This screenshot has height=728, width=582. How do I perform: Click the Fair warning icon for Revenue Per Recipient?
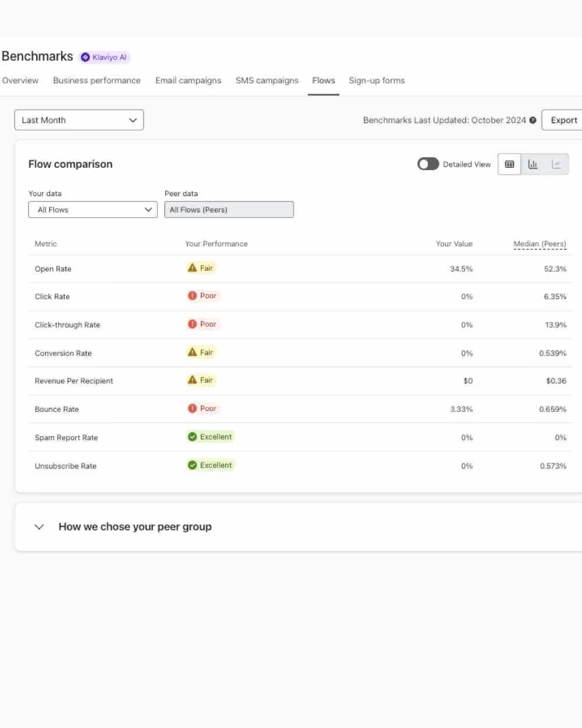click(192, 380)
